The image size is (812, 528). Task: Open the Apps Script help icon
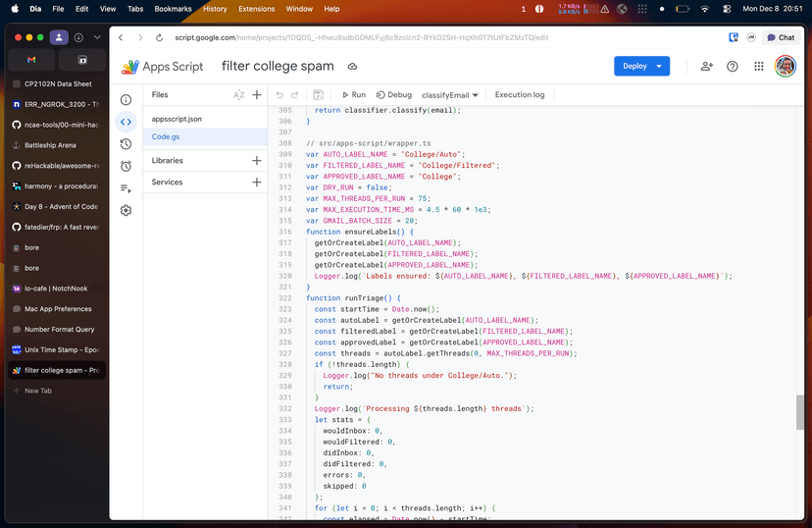pyautogui.click(x=732, y=66)
